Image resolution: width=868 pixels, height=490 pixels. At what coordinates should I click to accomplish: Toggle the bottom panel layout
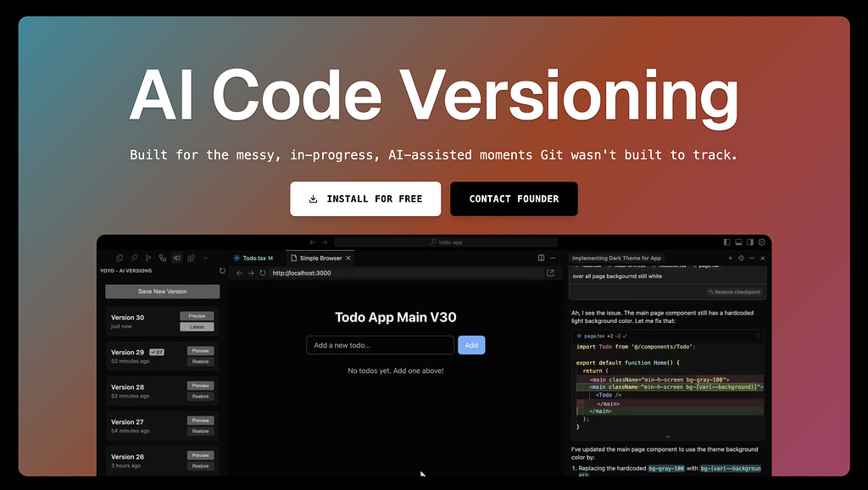[x=738, y=242]
